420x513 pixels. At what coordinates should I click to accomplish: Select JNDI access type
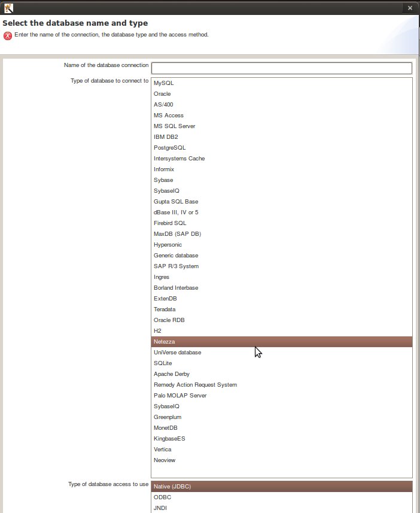(x=282, y=508)
